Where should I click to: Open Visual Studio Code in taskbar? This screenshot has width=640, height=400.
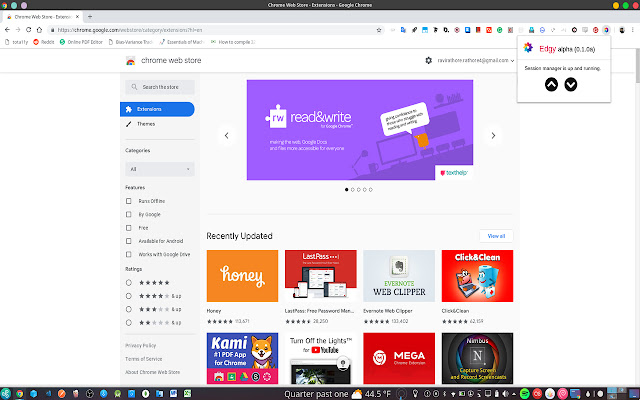point(48,394)
